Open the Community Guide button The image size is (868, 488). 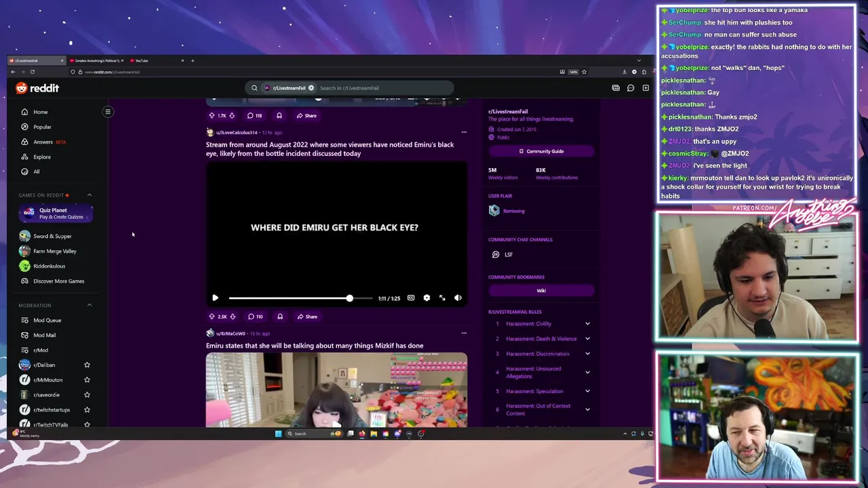541,151
